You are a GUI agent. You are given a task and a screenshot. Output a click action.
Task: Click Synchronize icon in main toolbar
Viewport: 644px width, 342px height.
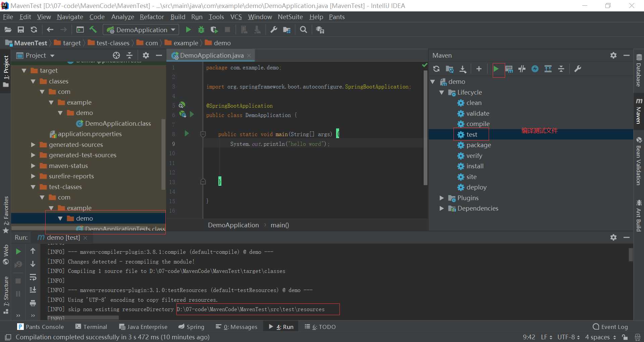[34, 30]
